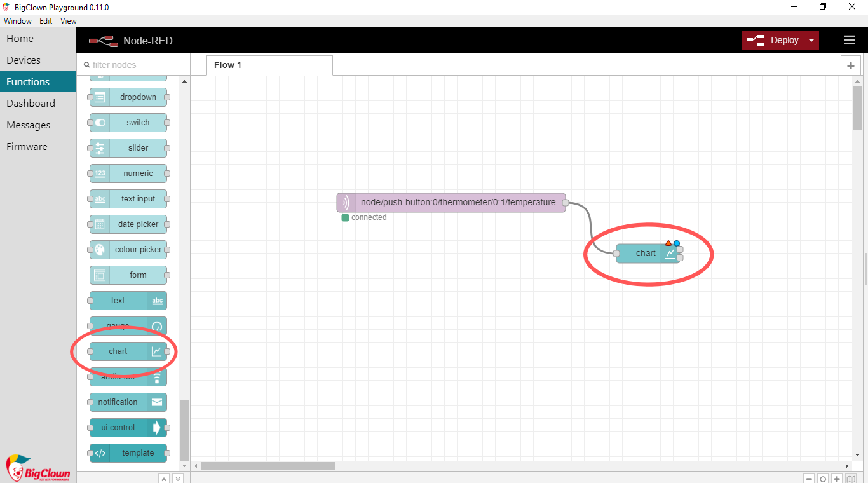Select the switch node in the palette
The height and width of the screenshot is (483, 868).
[x=128, y=123]
